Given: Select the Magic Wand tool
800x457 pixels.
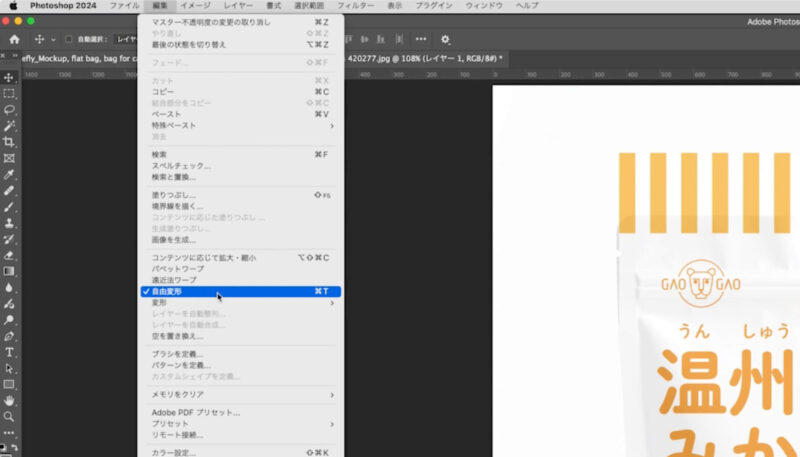Looking at the screenshot, I should [9, 126].
